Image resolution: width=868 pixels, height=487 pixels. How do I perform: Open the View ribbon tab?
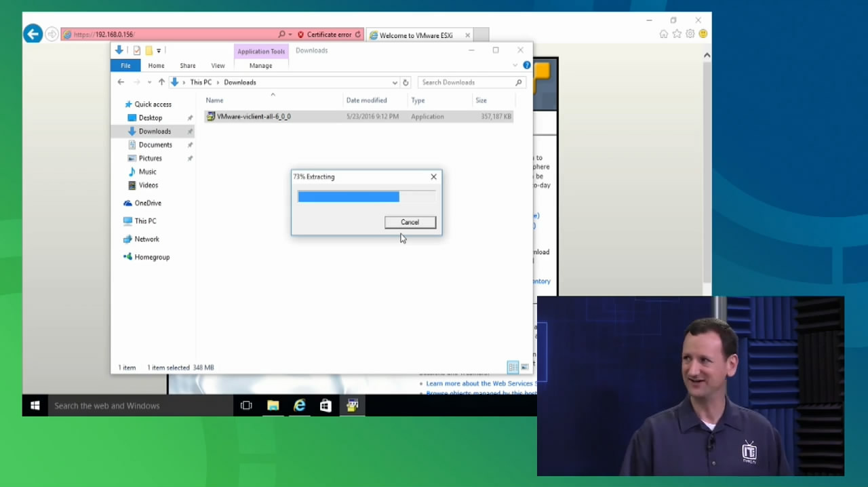click(218, 66)
